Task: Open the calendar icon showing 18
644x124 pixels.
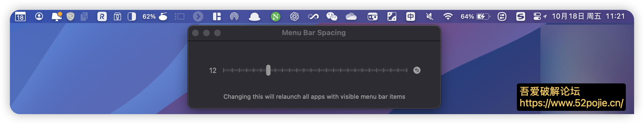Action: (20, 17)
